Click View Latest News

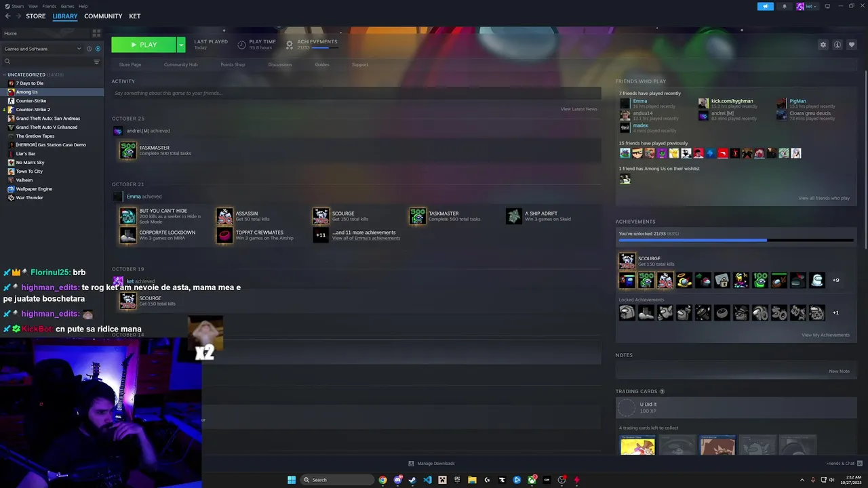coord(578,109)
